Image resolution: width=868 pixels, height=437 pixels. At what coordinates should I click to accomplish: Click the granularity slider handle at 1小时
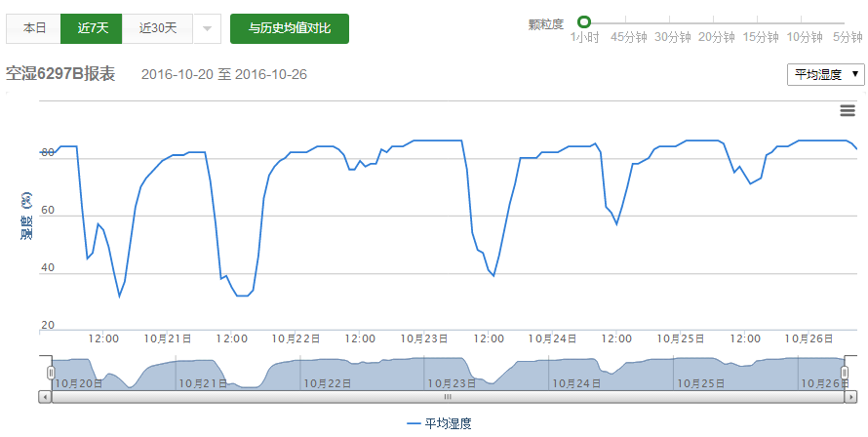(x=584, y=21)
